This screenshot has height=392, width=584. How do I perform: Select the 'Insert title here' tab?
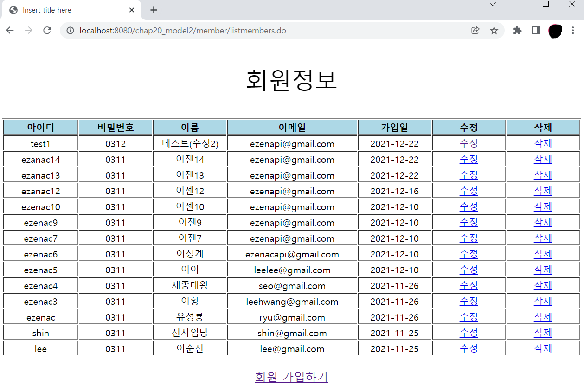pyautogui.click(x=71, y=10)
